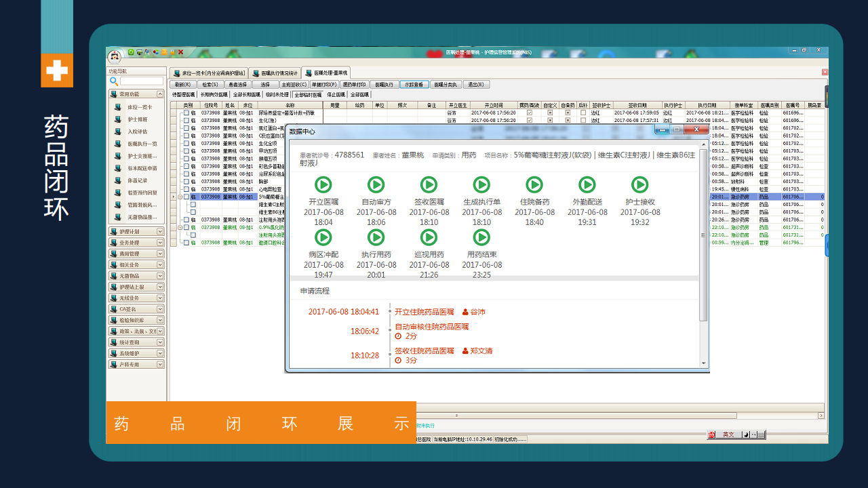Click the 开立医嘱 green play icon

pos(323,184)
